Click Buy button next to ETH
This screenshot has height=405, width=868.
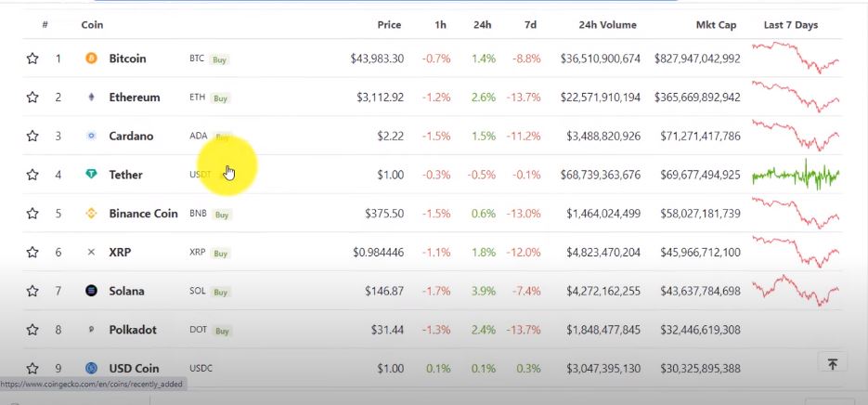point(220,98)
